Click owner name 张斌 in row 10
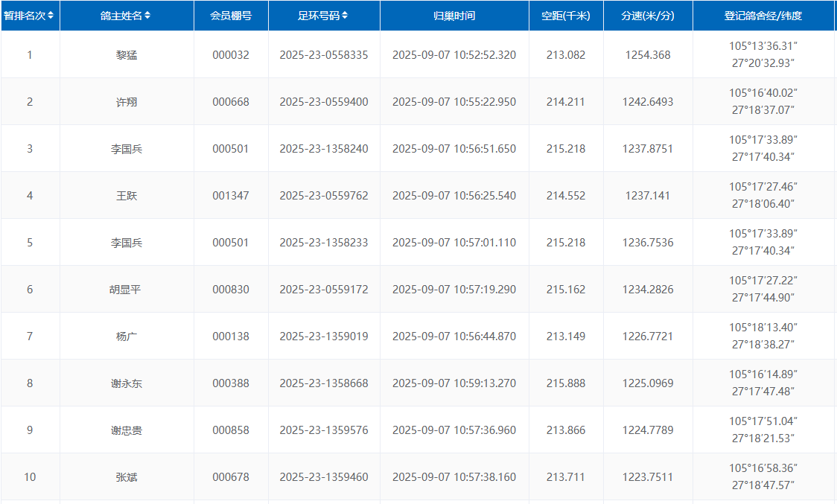Image resolution: width=837 pixels, height=504 pixels. pyautogui.click(x=127, y=477)
